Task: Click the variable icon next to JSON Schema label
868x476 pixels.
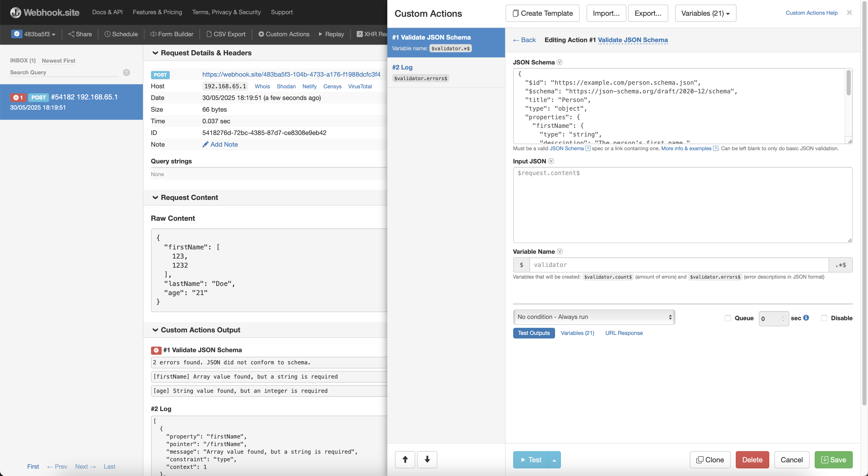Action: [559, 62]
